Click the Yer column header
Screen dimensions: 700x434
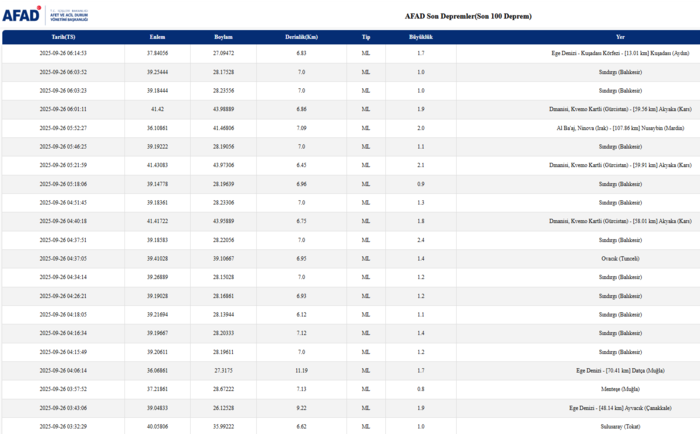pyautogui.click(x=620, y=37)
